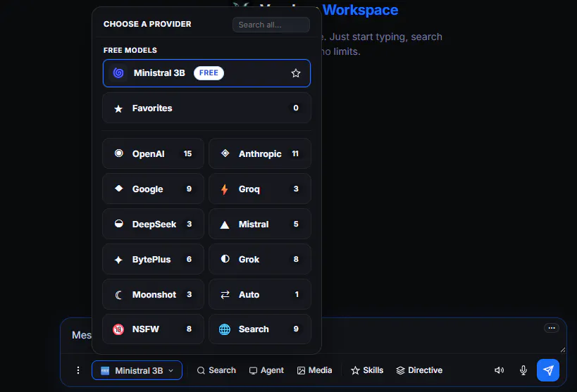
Task: Click the Anthropic diamond icon
Action: click(x=225, y=153)
